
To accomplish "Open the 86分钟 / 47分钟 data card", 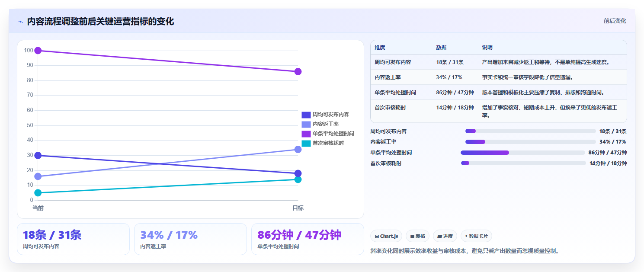I will [x=308, y=239].
